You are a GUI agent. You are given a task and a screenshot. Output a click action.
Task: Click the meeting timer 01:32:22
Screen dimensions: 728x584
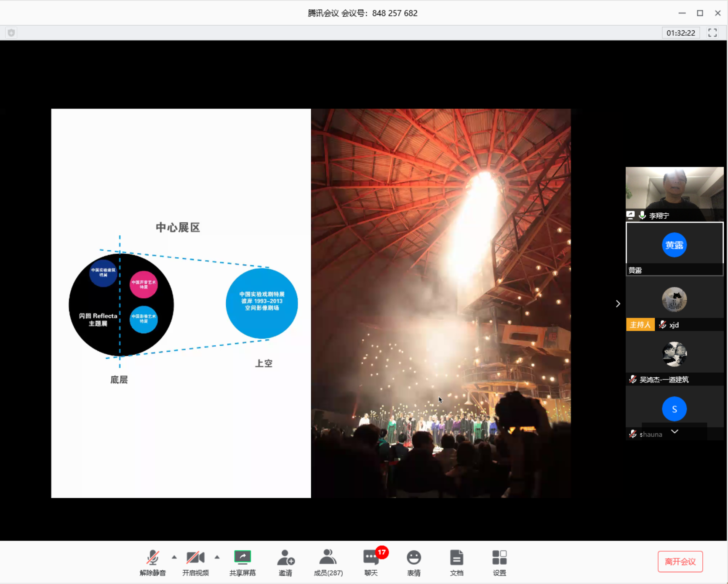(680, 33)
